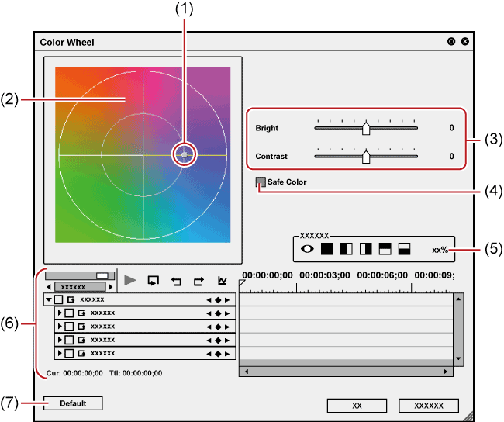Expand the first child keyframe parameter row

point(60,313)
